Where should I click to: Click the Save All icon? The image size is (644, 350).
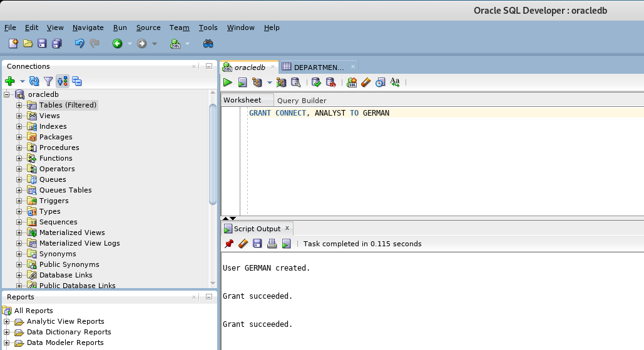point(57,44)
